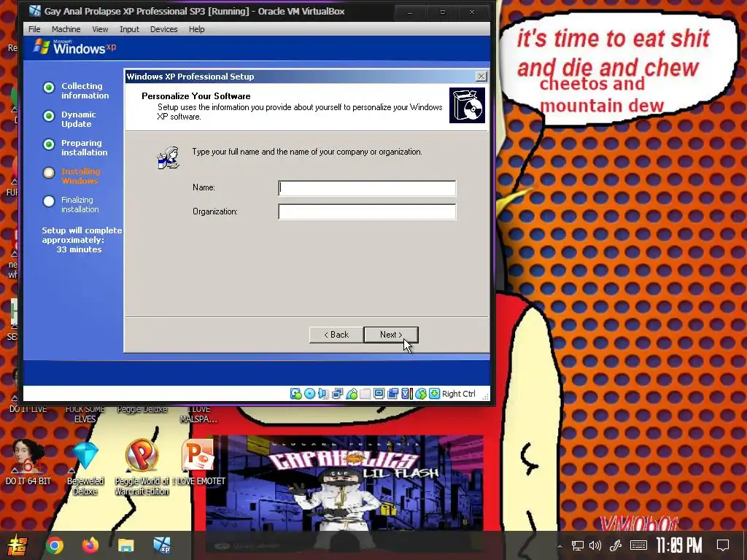Open the notification center icon
This screenshot has width=747, height=560.
[x=723, y=545]
